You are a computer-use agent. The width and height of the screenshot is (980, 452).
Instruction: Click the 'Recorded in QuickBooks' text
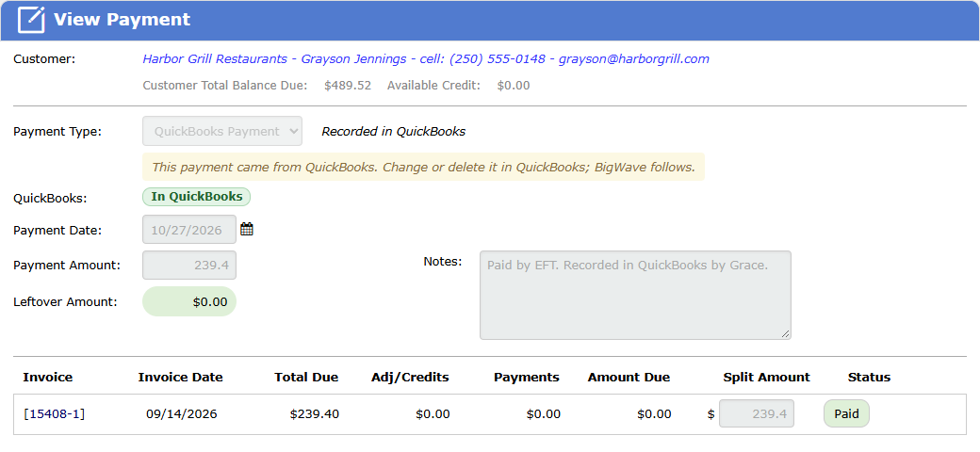(x=393, y=132)
